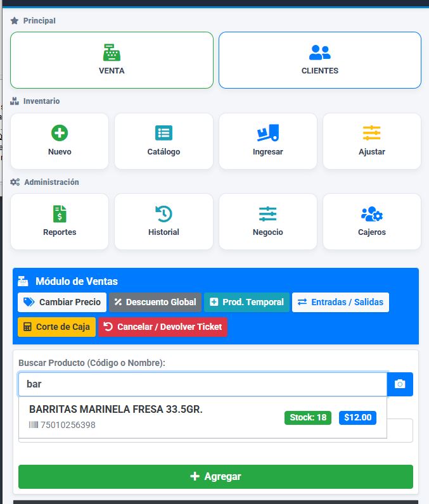Focus the Buscar Producto search field
429x504 pixels.
coord(203,384)
